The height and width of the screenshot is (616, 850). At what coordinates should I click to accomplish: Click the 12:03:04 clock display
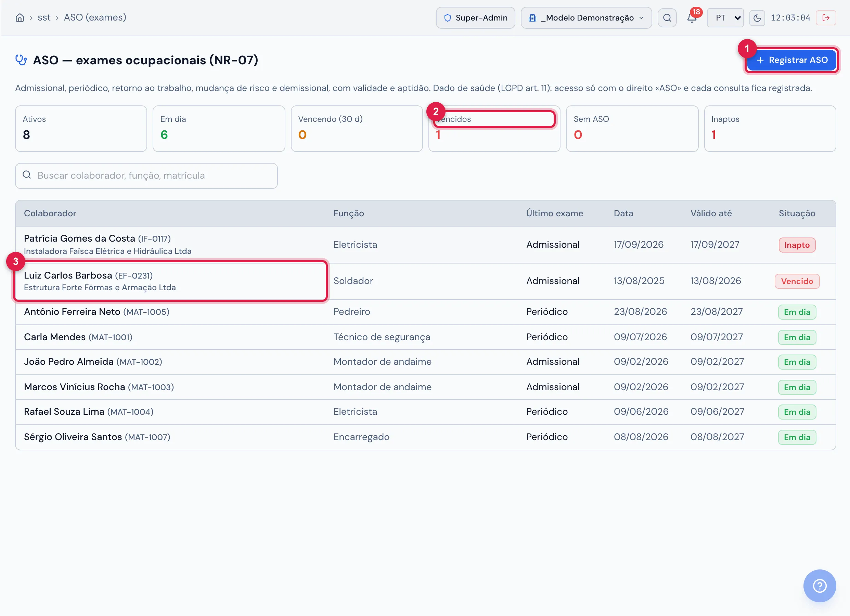[x=790, y=17]
